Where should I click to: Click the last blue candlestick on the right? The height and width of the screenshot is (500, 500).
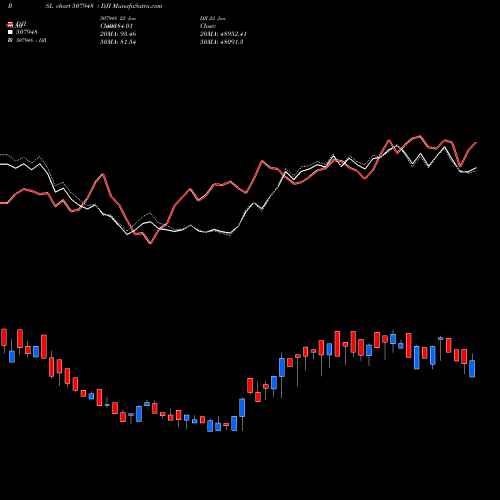(x=472, y=368)
